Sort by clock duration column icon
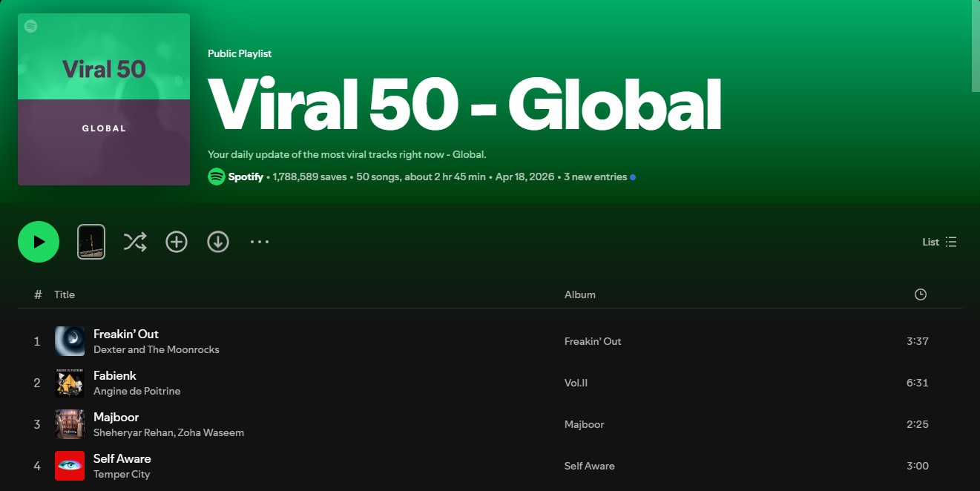This screenshot has width=980, height=491. pos(921,294)
